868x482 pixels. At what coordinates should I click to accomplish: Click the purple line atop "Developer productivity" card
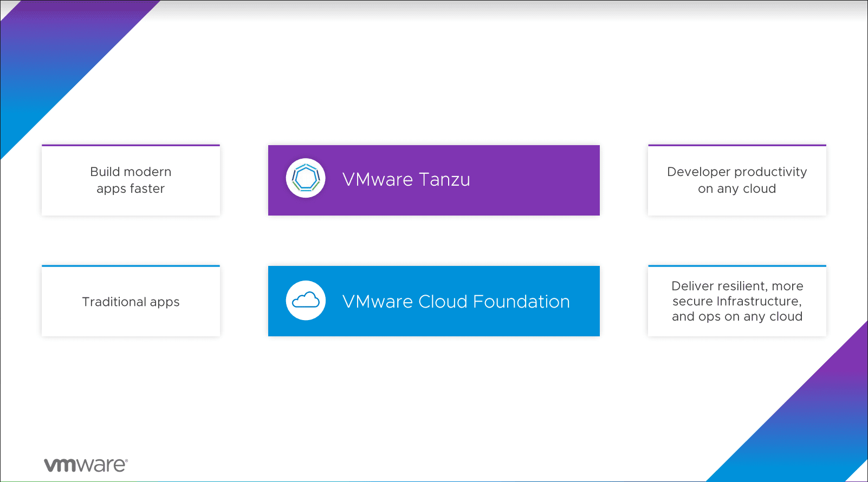tap(737, 145)
